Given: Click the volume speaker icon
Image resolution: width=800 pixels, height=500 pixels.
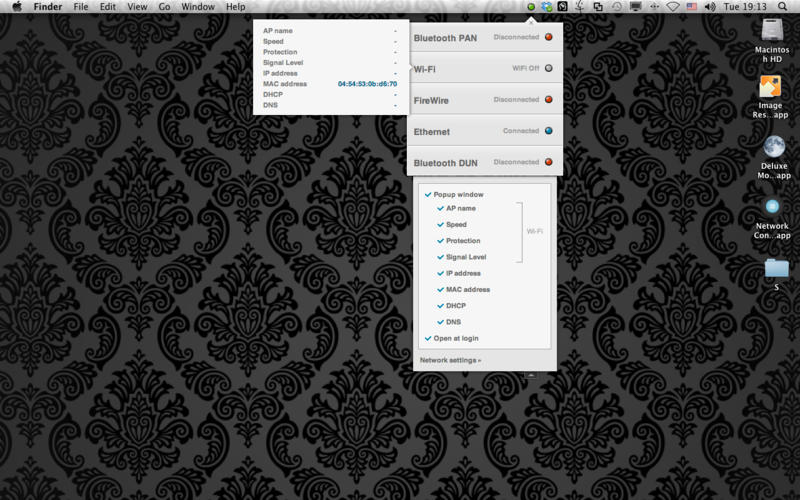Looking at the screenshot, I should 710,7.
